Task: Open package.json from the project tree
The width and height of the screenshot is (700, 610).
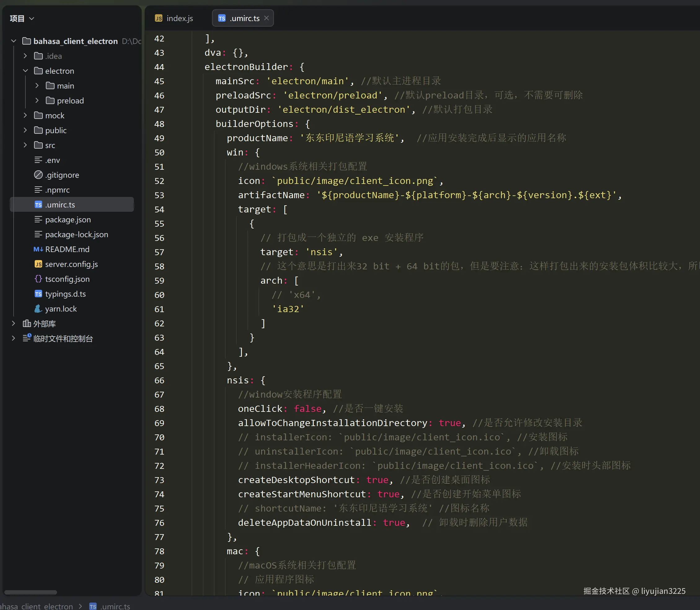Action: click(68, 220)
